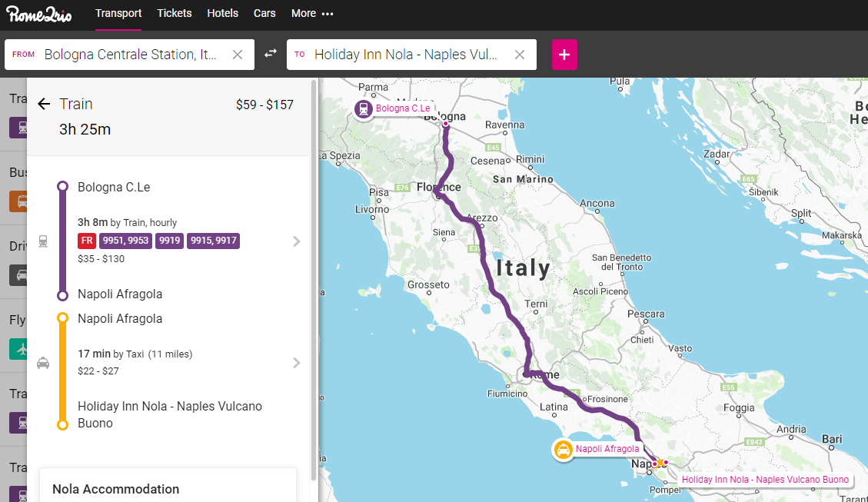
Task: Clear the Bologna Centrale Station origin
Action: (238, 55)
